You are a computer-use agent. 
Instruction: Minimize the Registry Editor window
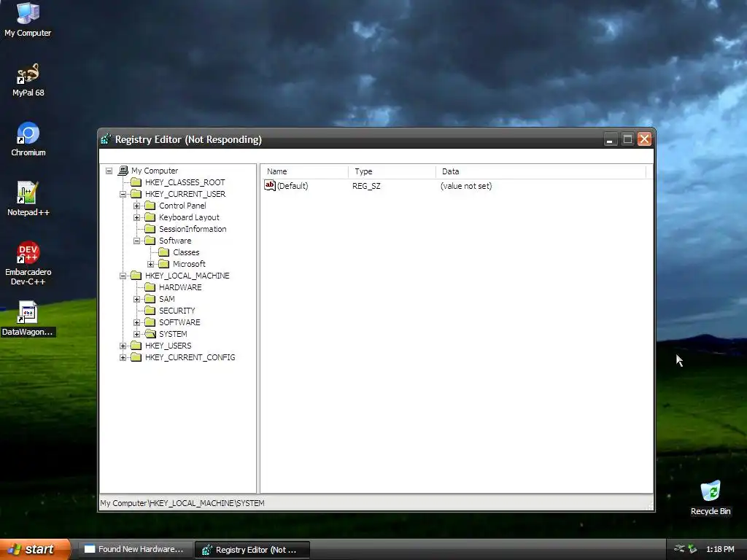coord(611,139)
